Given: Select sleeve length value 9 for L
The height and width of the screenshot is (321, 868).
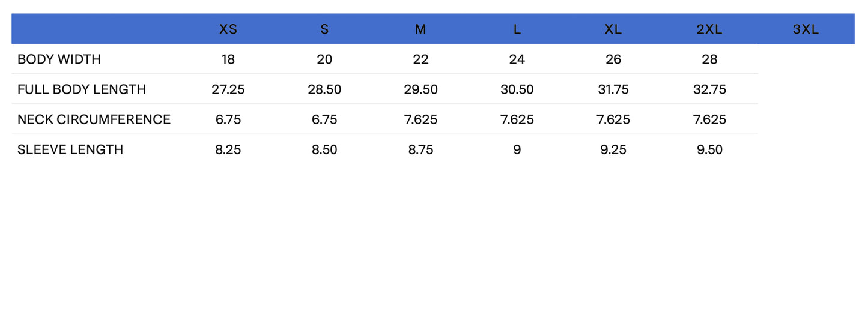Looking at the screenshot, I should pyautogui.click(x=517, y=149).
